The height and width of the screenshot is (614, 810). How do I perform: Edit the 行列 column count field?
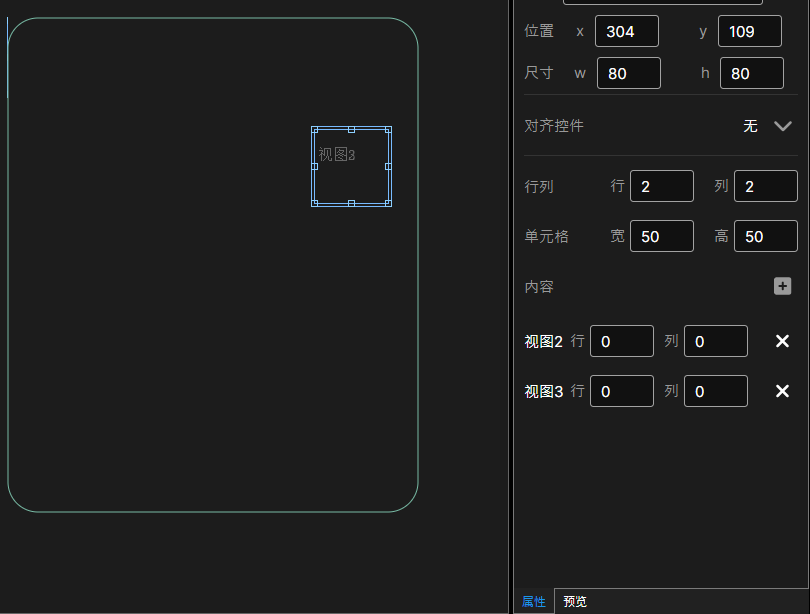click(x=766, y=186)
